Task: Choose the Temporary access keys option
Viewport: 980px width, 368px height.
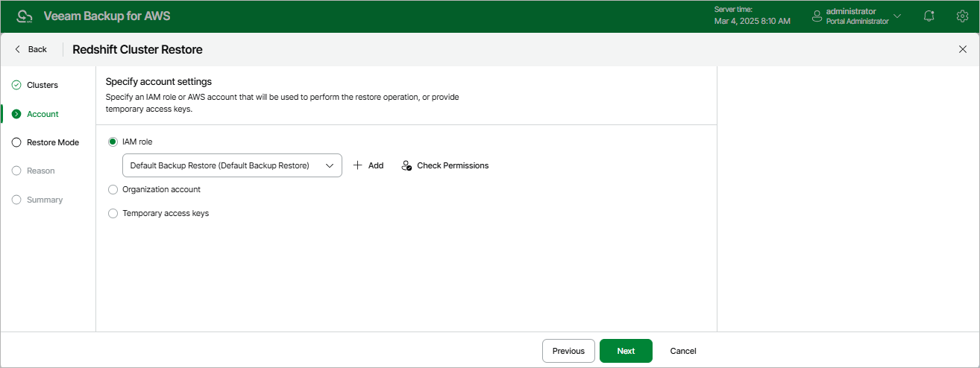Action: (x=113, y=213)
